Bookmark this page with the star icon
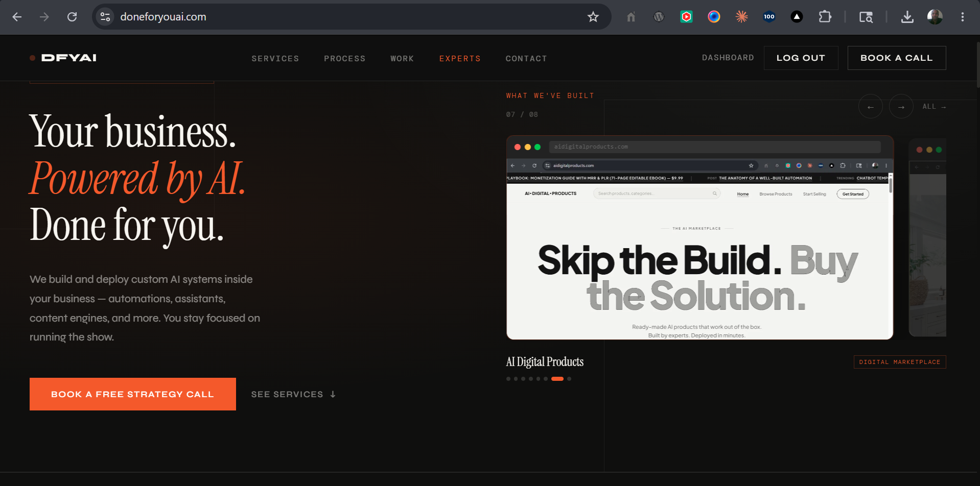The width and height of the screenshot is (980, 486). (593, 17)
